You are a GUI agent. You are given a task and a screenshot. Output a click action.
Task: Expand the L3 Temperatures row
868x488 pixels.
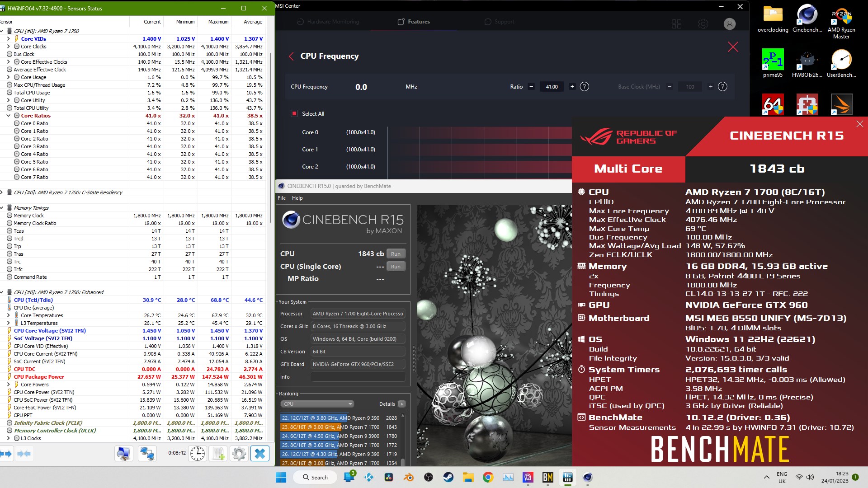coord(9,323)
